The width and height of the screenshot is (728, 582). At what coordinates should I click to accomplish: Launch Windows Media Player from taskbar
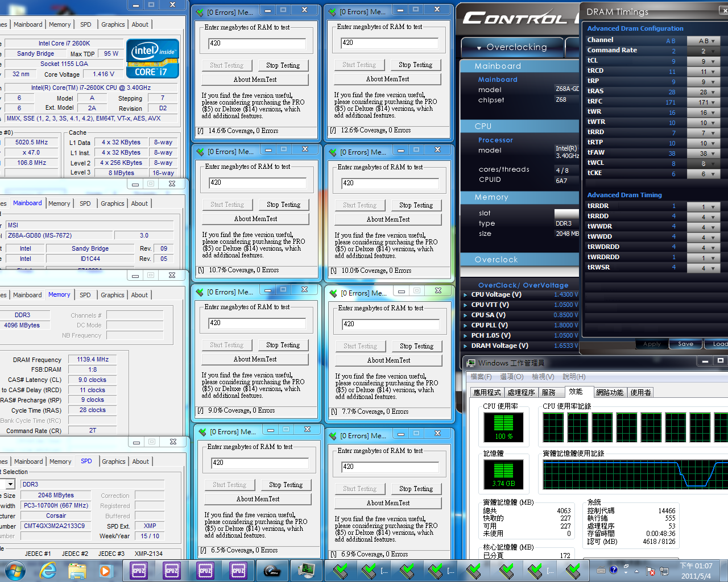pyautogui.click(x=105, y=570)
